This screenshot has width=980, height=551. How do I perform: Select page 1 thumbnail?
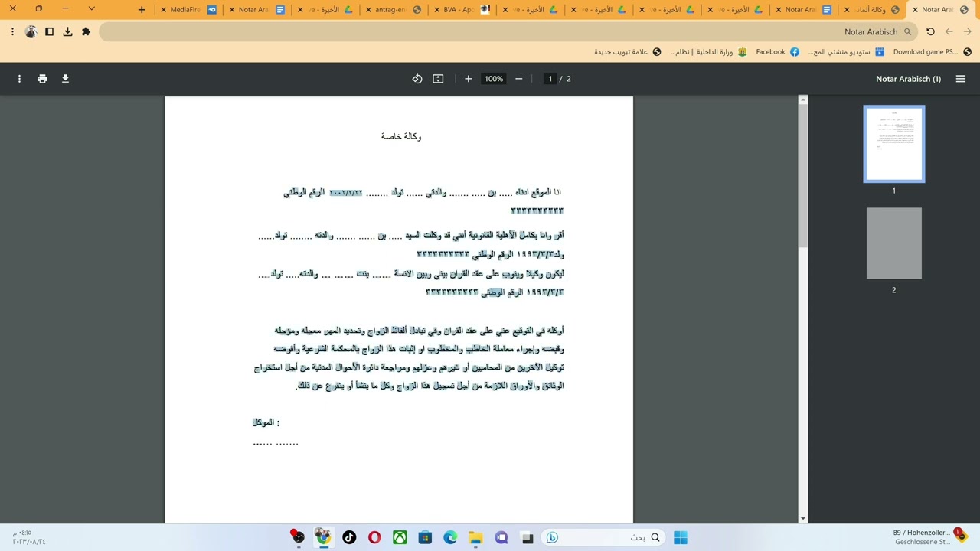(893, 144)
